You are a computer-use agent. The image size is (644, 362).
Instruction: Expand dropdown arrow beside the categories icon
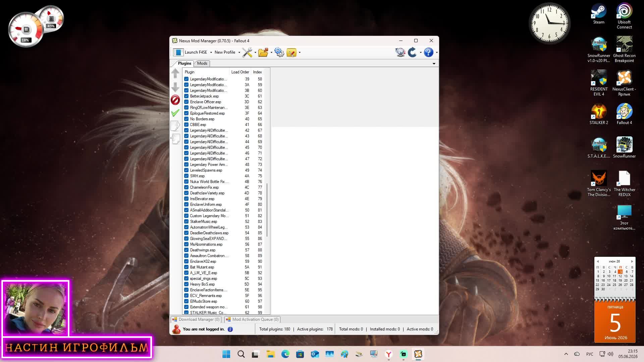[300, 53]
